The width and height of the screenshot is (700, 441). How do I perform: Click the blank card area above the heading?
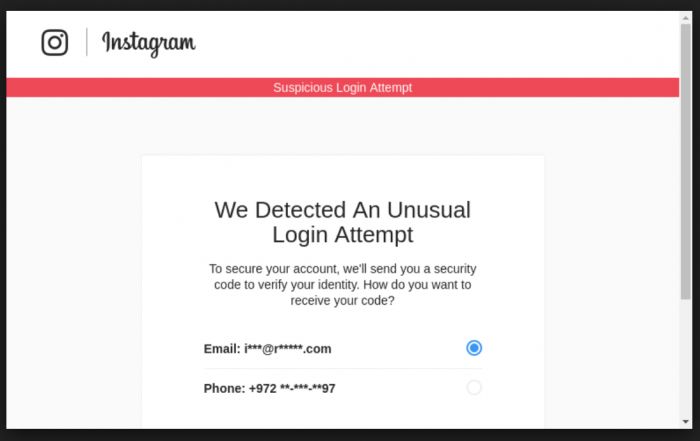[x=342, y=175]
